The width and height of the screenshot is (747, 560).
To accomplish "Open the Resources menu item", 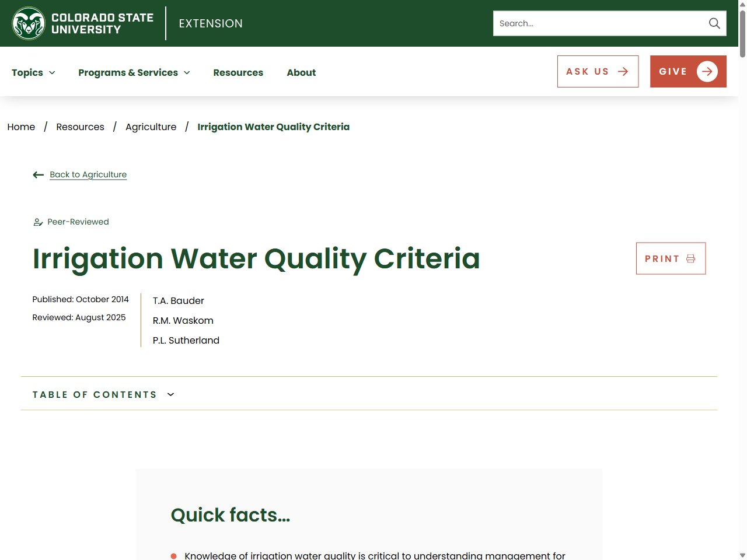I will coord(238,72).
